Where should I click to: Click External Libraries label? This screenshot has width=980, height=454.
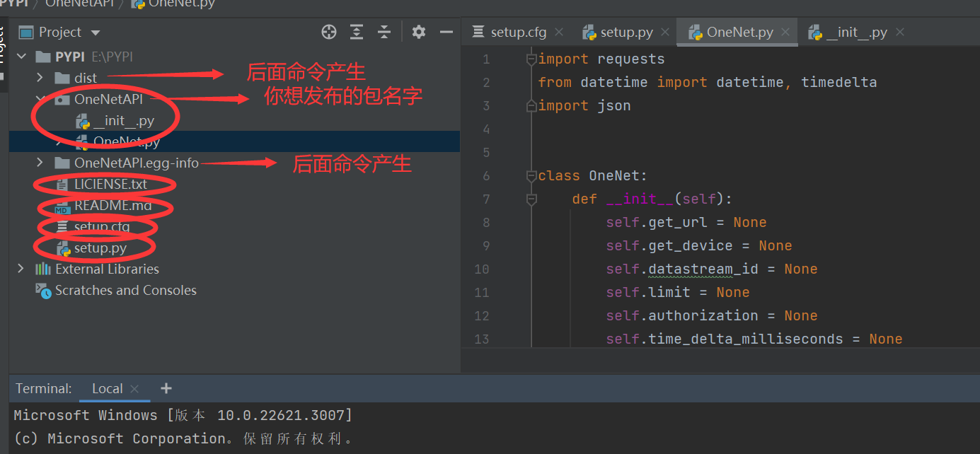107,269
